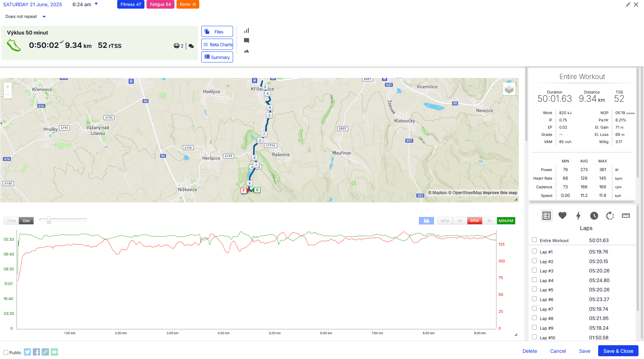Select the Lap #4 checkbox

point(534,280)
